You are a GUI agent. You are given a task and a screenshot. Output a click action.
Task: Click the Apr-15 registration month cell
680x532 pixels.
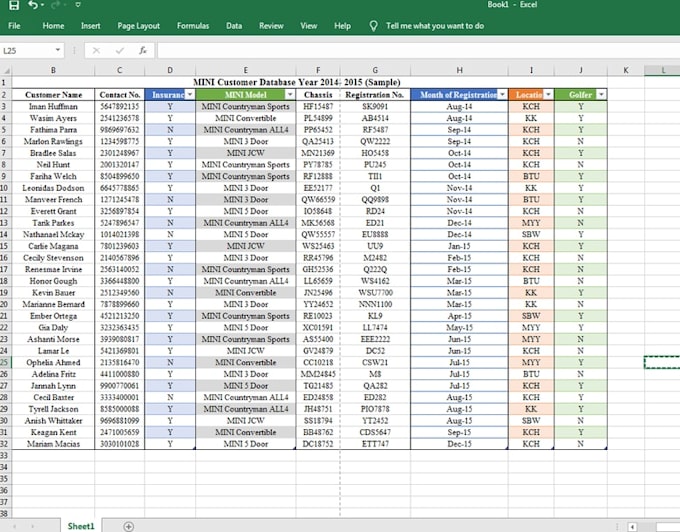coord(459,316)
